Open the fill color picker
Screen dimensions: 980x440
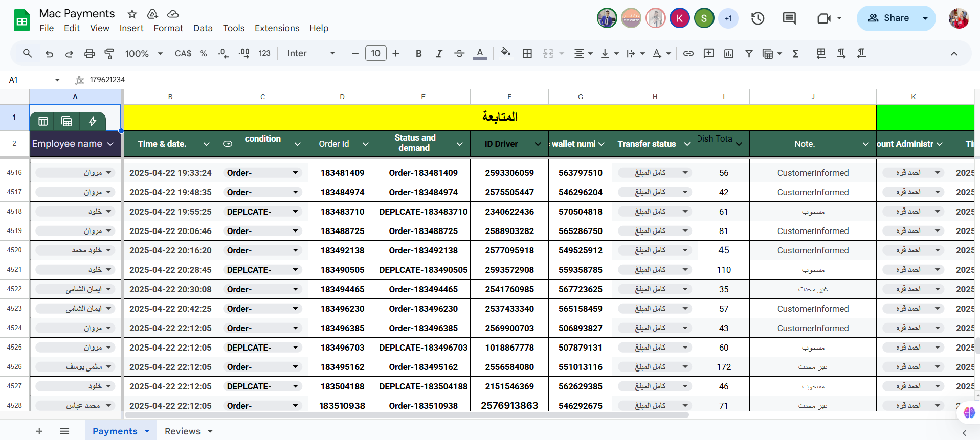coord(506,53)
